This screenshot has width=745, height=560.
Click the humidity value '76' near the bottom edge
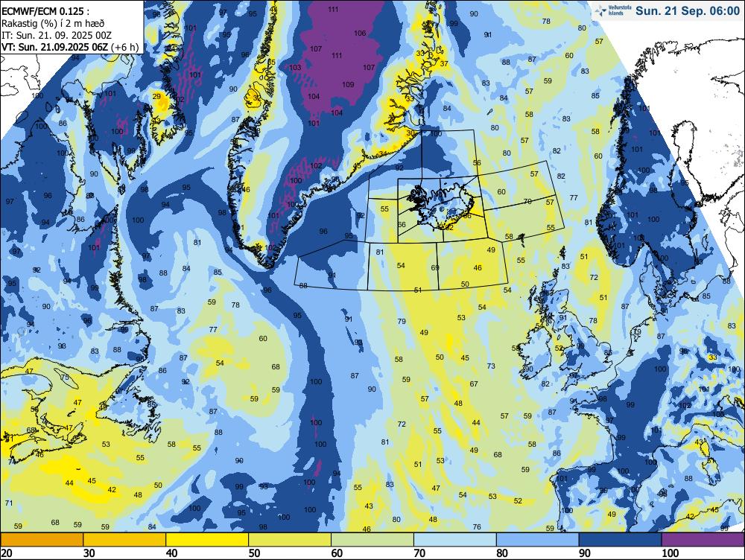coord(477,526)
